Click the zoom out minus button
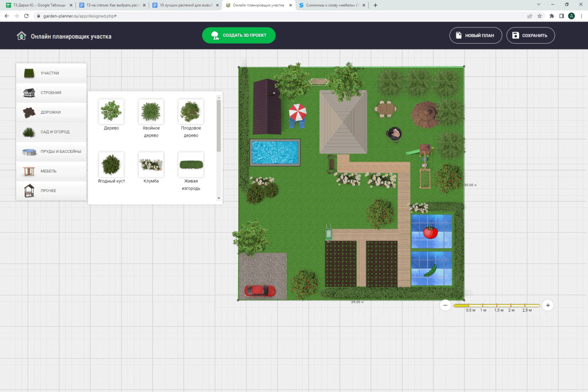 coord(445,305)
